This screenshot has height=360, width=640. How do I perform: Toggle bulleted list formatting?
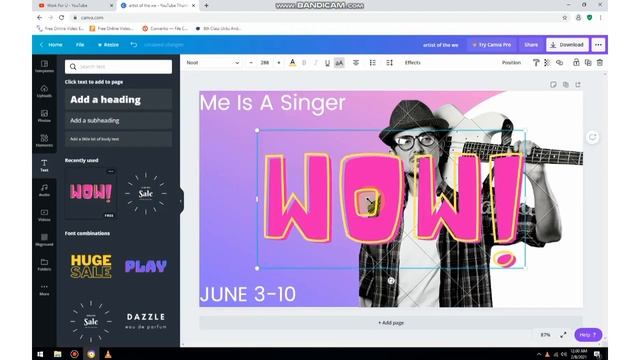[x=372, y=62]
